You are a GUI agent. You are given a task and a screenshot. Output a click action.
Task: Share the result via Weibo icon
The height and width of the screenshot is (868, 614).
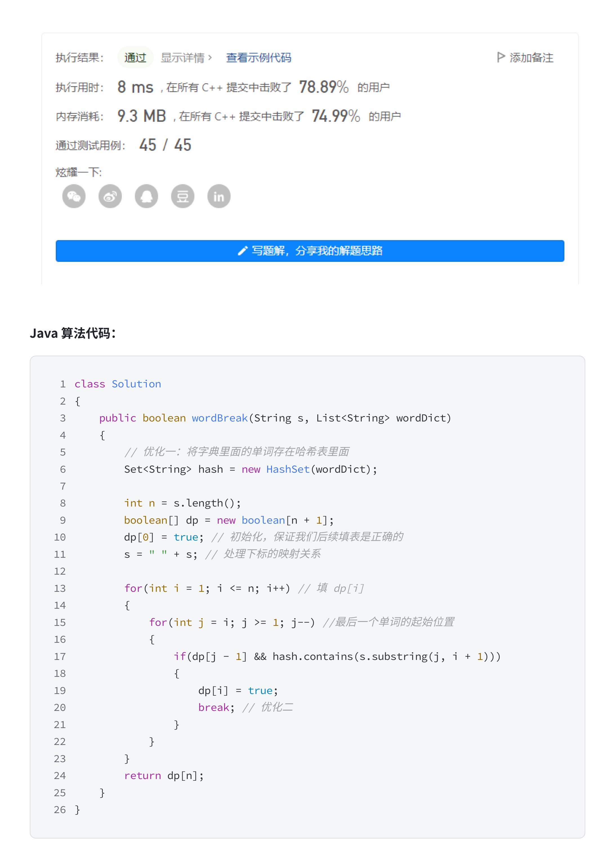pyautogui.click(x=110, y=196)
